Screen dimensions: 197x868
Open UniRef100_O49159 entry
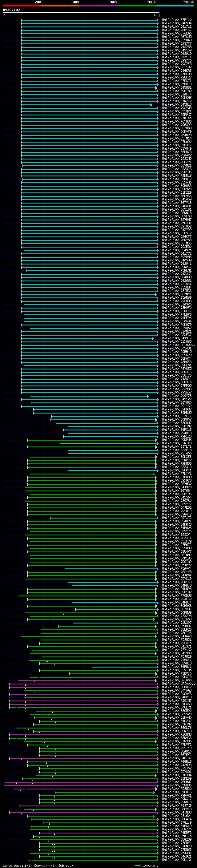(176, 50)
